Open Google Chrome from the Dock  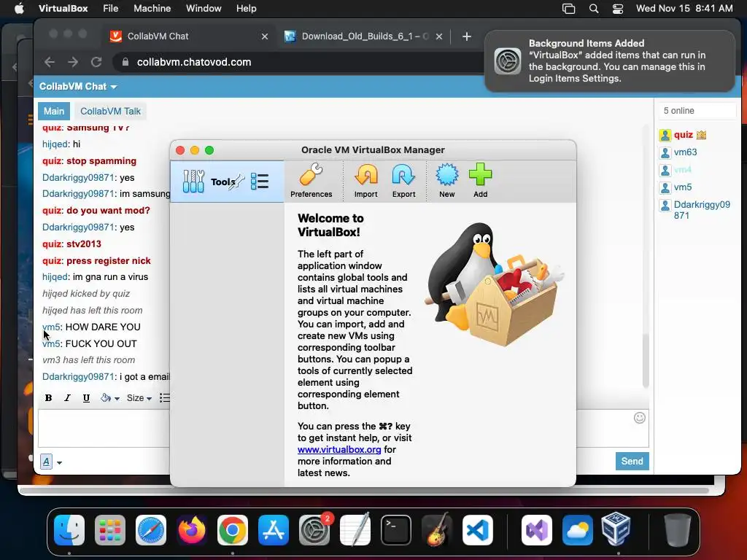pyautogui.click(x=233, y=529)
